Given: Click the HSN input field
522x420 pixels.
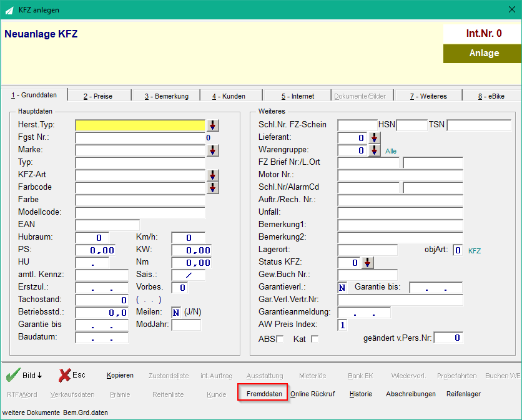Looking at the screenshot, I should [x=412, y=125].
